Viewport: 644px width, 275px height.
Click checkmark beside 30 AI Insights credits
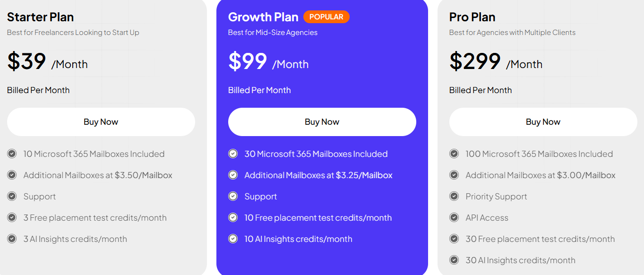454,260
